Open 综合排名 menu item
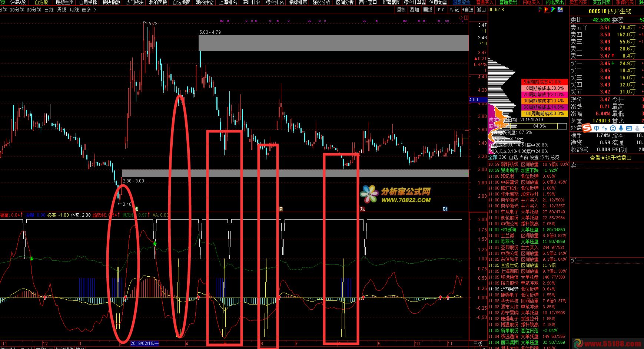The height and width of the screenshot is (349, 644). 275,2
